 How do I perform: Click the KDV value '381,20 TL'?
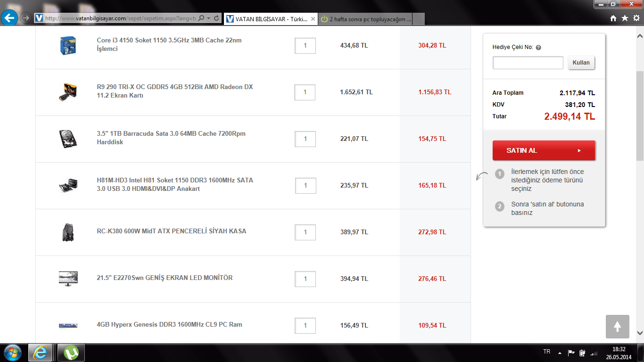coord(580,105)
